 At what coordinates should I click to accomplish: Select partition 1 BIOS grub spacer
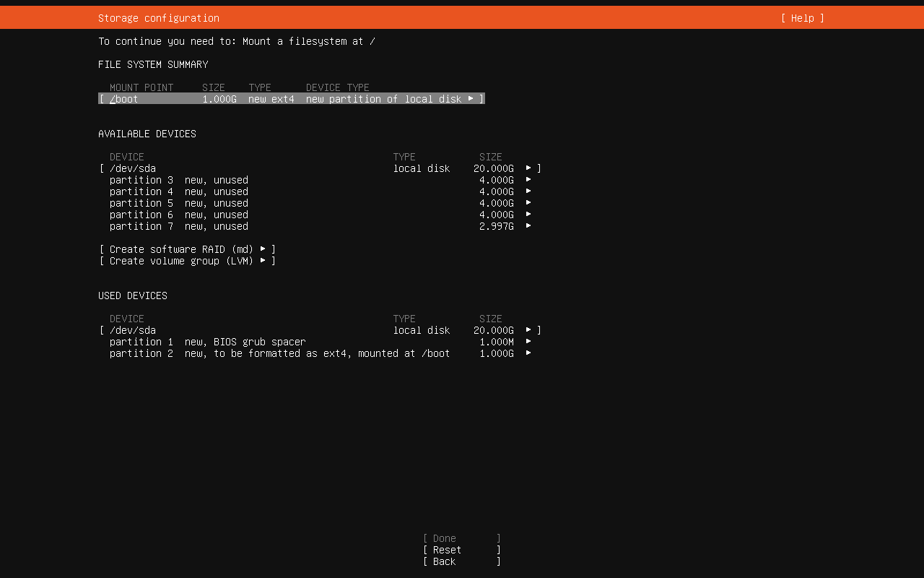click(207, 342)
